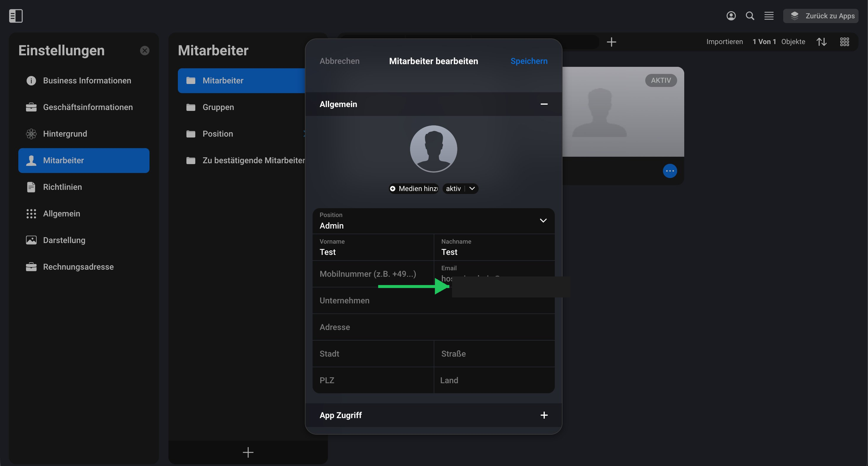Click the search magnifier icon
This screenshot has height=466, width=868.
tap(750, 16)
